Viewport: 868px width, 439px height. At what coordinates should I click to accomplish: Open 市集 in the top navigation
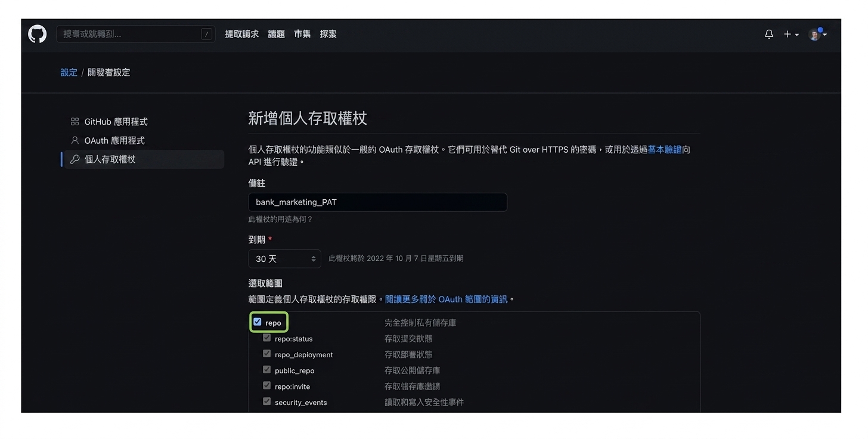pos(302,34)
